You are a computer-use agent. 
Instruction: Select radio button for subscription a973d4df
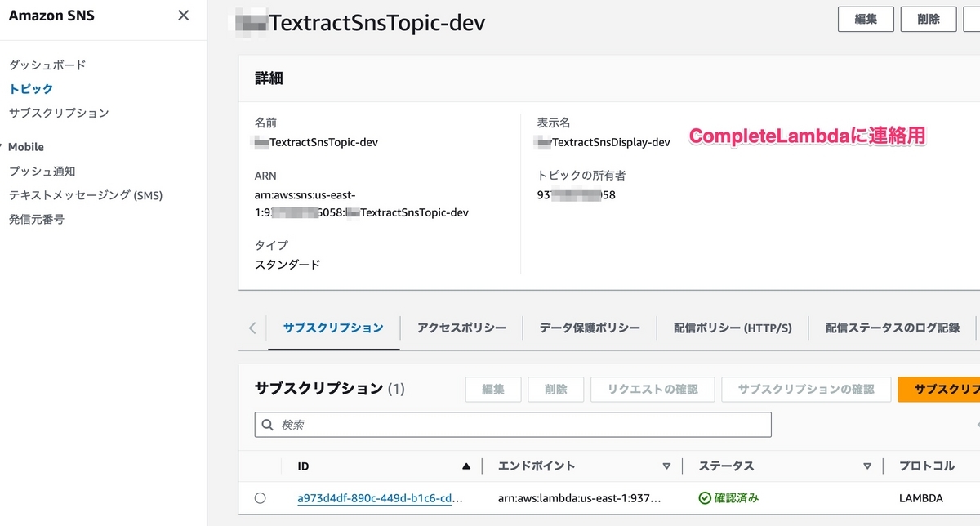[x=260, y=498]
